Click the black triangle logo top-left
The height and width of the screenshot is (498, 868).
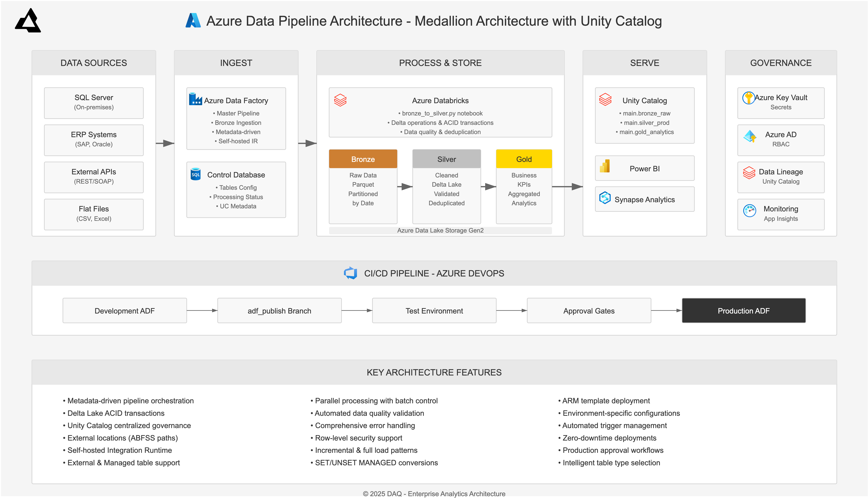(28, 21)
